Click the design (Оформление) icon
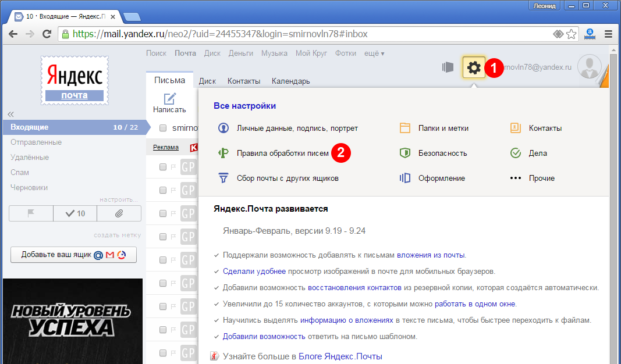This screenshot has width=621, height=364. point(404,178)
